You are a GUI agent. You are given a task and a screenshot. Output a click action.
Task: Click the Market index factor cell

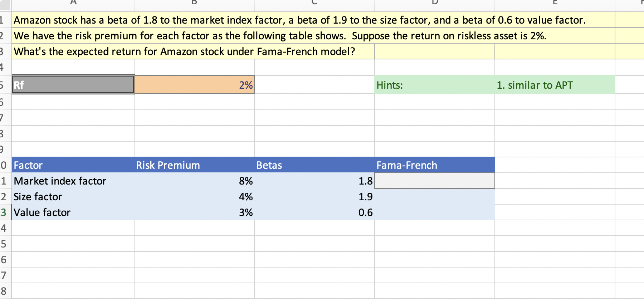(73, 181)
